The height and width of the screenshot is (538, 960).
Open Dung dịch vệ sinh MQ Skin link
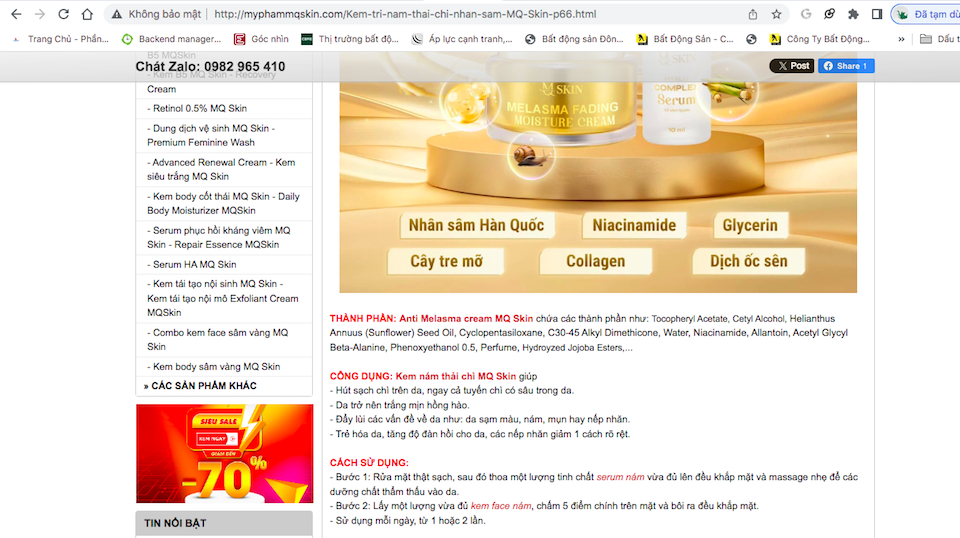[x=211, y=135]
